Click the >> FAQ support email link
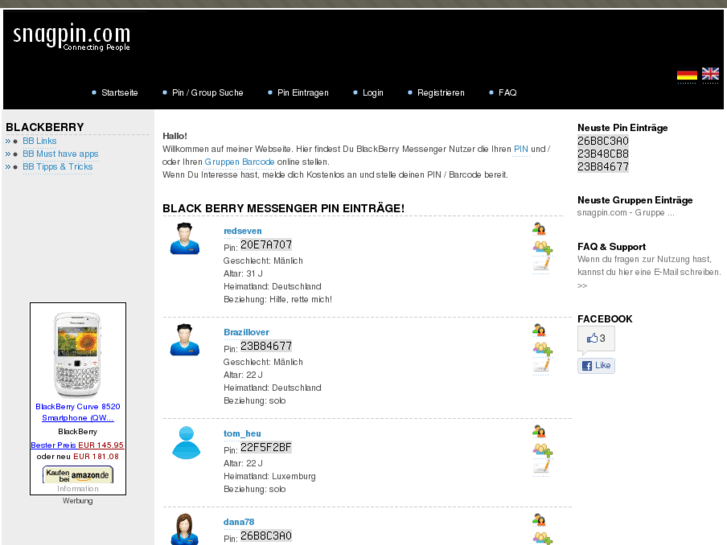The height and width of the screenshot is (545, 727). pos(582,286)
